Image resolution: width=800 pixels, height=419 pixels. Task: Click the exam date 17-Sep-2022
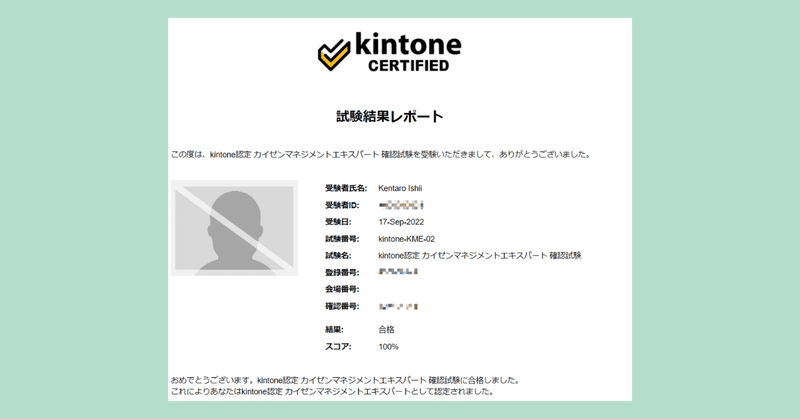click(x=401, y=222)
